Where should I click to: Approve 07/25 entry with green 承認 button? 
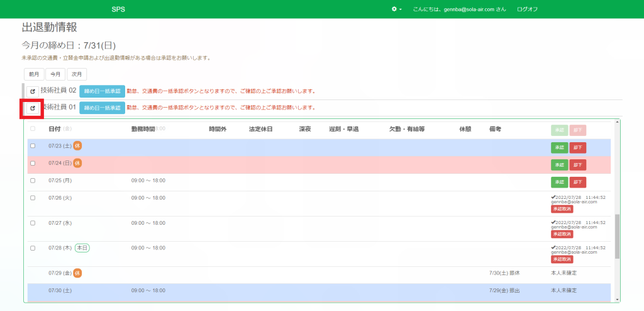click(x=559, y=182)
